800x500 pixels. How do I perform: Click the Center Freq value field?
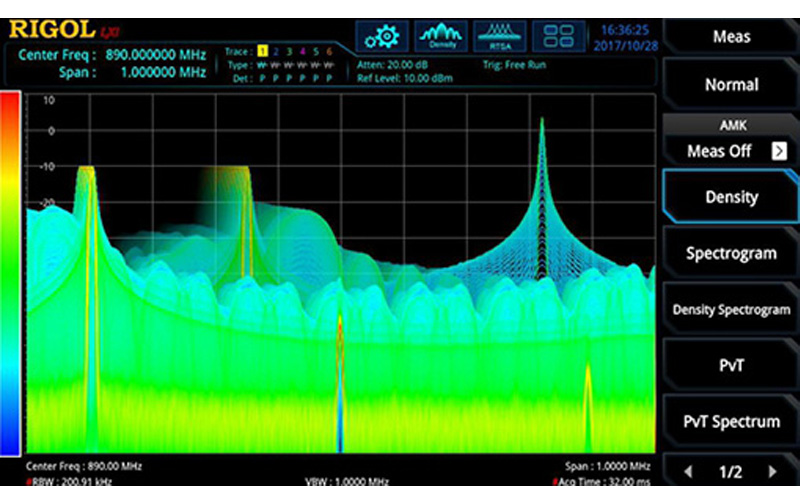click(150, 55)
